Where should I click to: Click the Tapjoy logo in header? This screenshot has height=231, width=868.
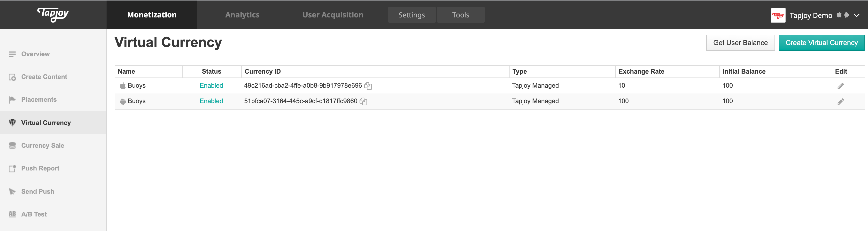coord(53,15)
